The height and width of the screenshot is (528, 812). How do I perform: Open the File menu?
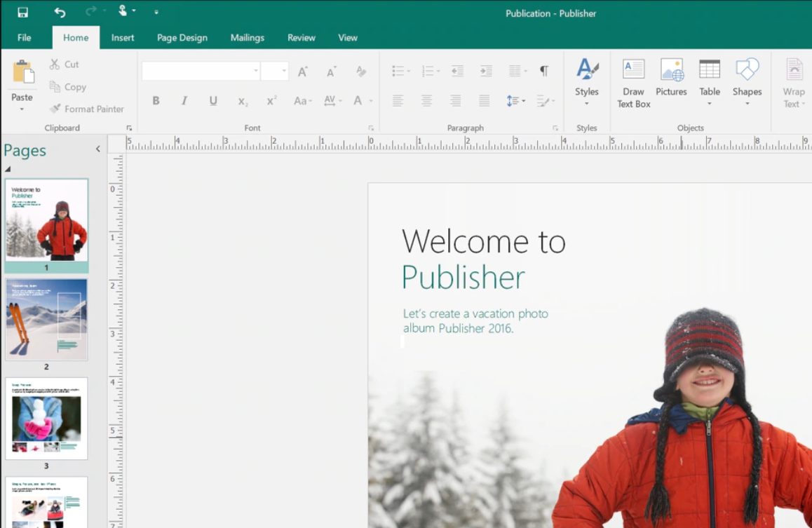point(24,38)
